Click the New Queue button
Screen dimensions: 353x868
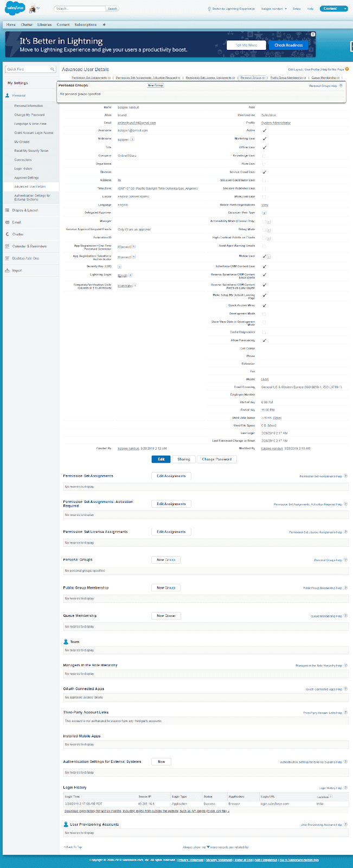tap(166, 616)
